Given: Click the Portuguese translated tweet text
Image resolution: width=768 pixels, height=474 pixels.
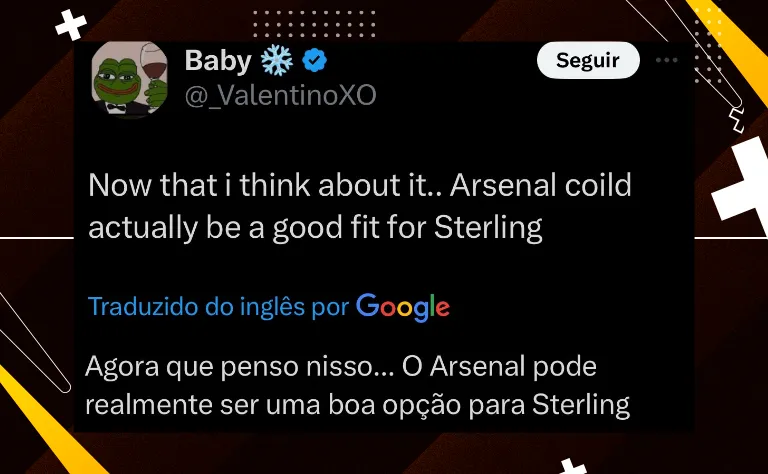Looking at the screenshot, I should pyautogui.click(x=358, y=386).
